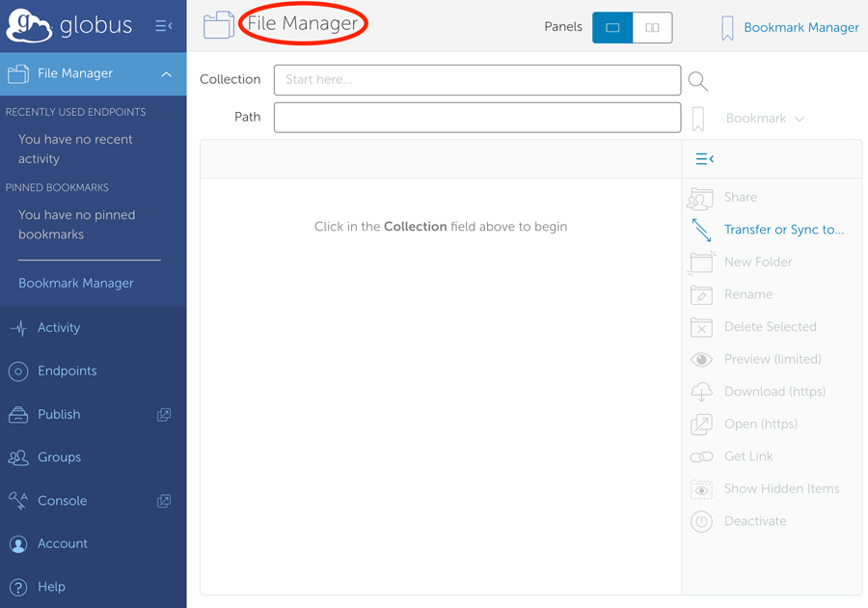Open Bookmark Manager link in sidebar
Viewport: 868px width, 608px height.
tap(76, 283)
